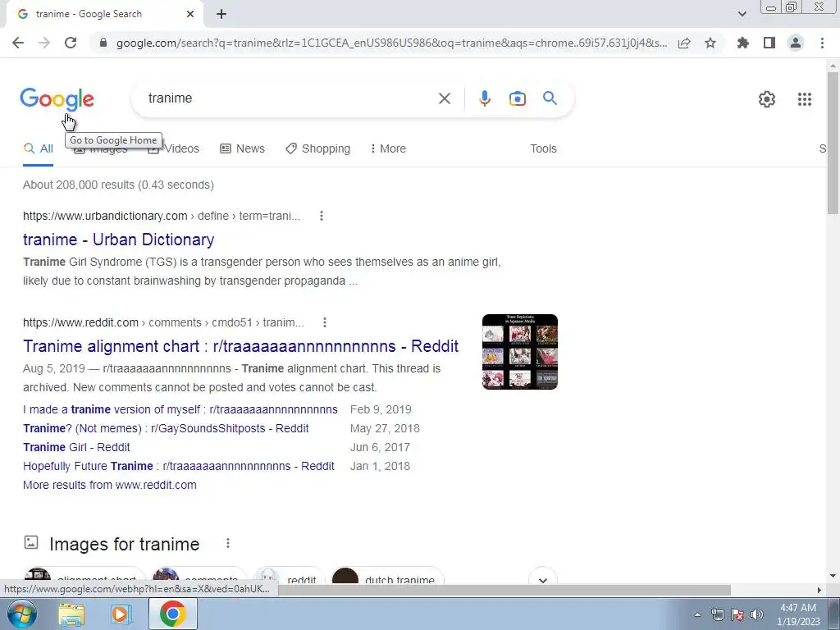
Task: Click inside the Google search input field
Action: (x=290, y=98)
